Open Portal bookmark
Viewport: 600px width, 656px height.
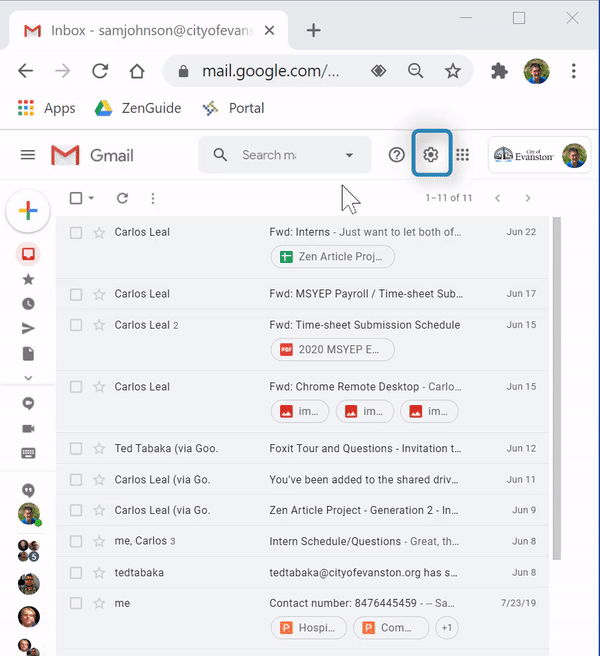point(233,108)
